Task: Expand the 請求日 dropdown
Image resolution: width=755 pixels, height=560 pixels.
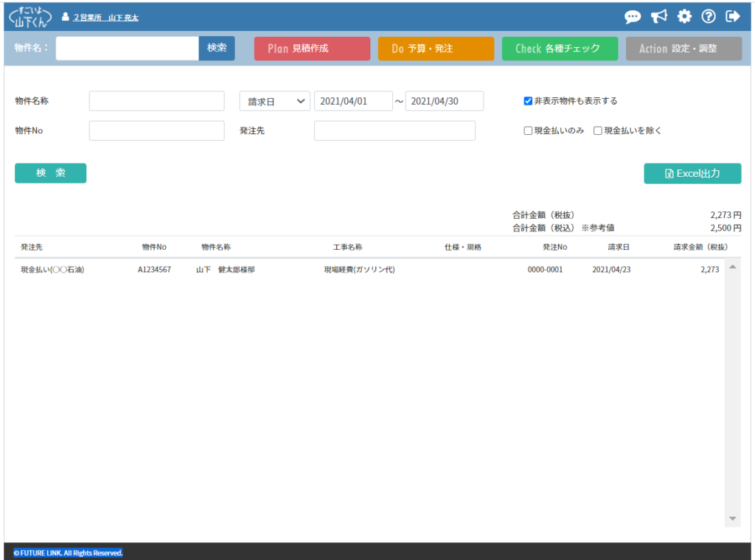Action: (x=275, y=101)
